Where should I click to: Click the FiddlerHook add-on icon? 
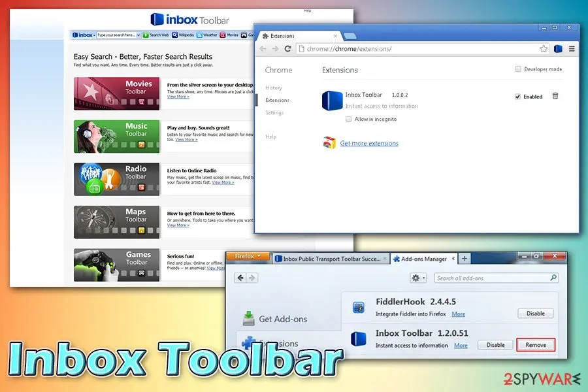coord(359,308)
